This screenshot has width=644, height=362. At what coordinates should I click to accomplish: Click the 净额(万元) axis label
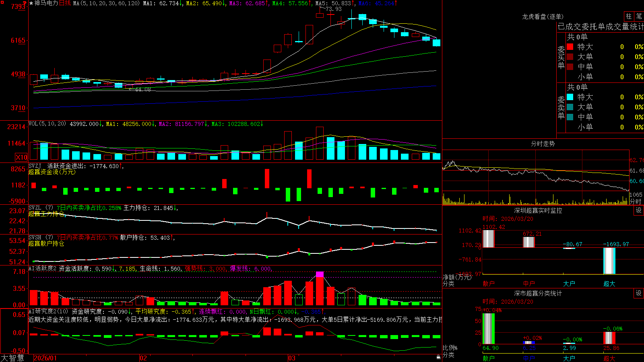tap(457, 277)
